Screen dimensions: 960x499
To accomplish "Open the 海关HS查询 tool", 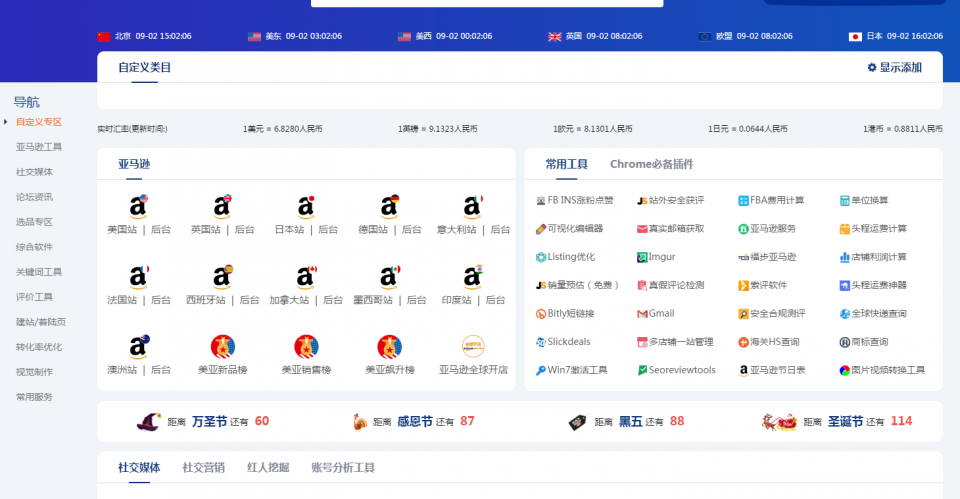I will click(x=768, y=342).
